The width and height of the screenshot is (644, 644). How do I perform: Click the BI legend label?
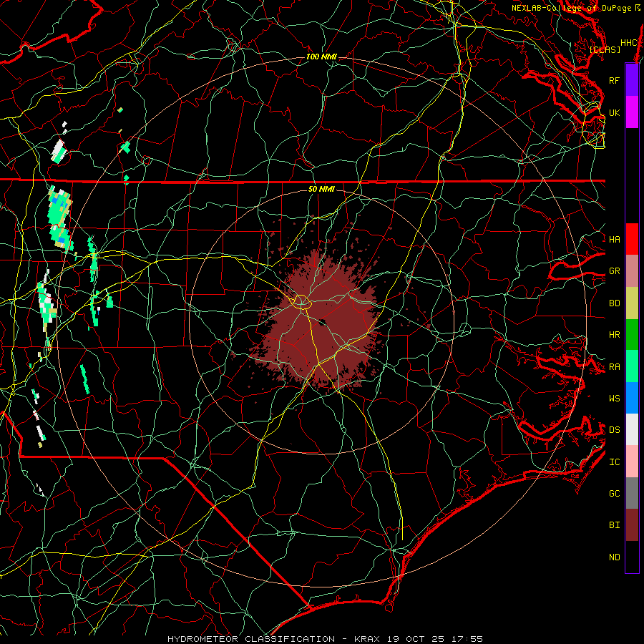click(x=615, y=525)
